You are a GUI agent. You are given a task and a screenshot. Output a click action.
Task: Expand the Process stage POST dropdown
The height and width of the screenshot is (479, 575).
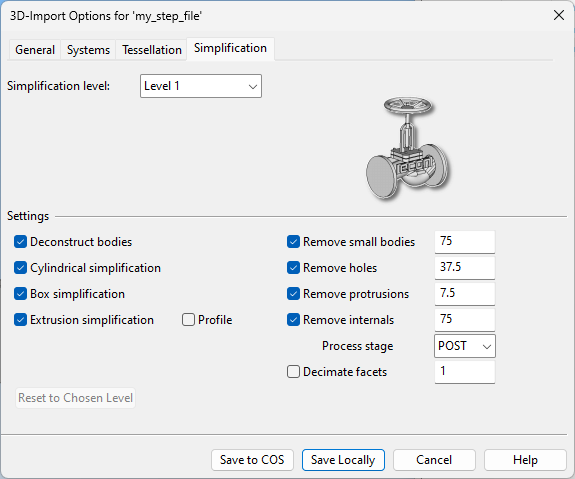[x=465, y=346]
